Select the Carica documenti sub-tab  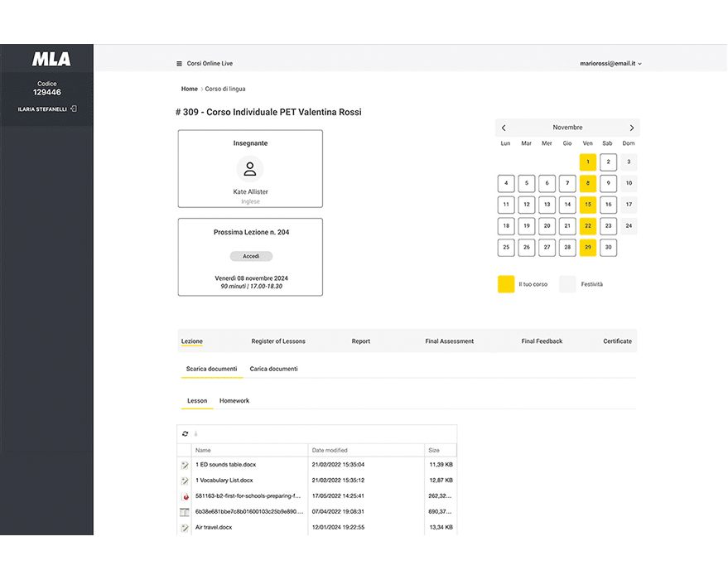pyautogui.click(x=273, y=369)
